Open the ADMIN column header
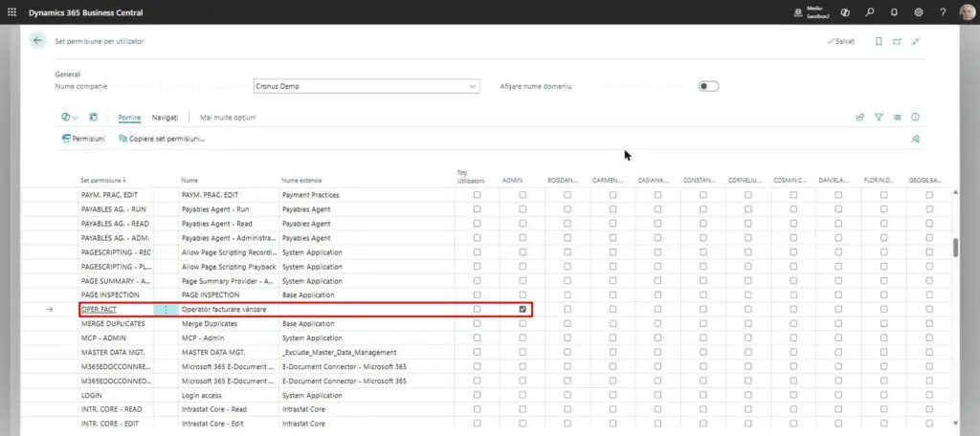The image size is (980, 436). (x=513, y=180)
